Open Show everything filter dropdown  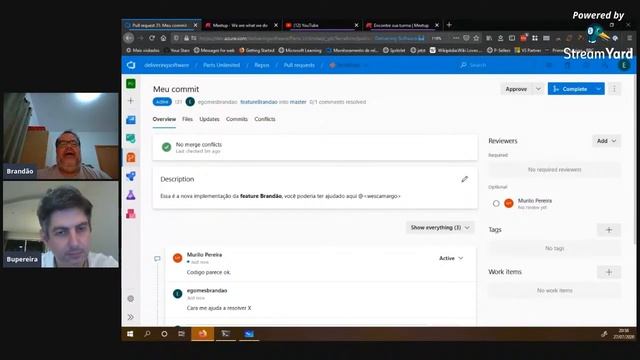[440, 227]
